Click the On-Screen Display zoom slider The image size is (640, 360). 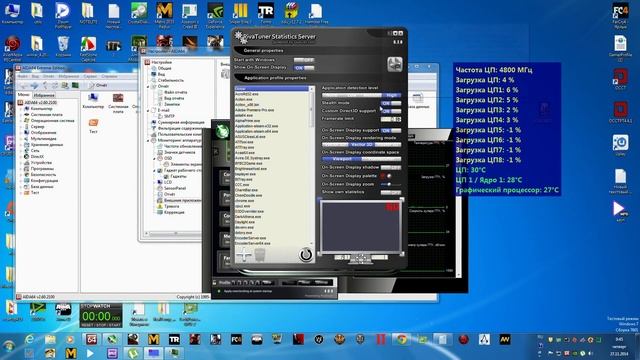click(x=391, y=184)
